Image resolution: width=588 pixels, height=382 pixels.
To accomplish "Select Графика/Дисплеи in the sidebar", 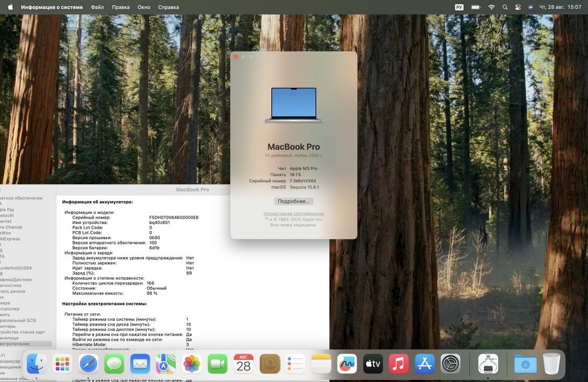I will pos(16,280).
